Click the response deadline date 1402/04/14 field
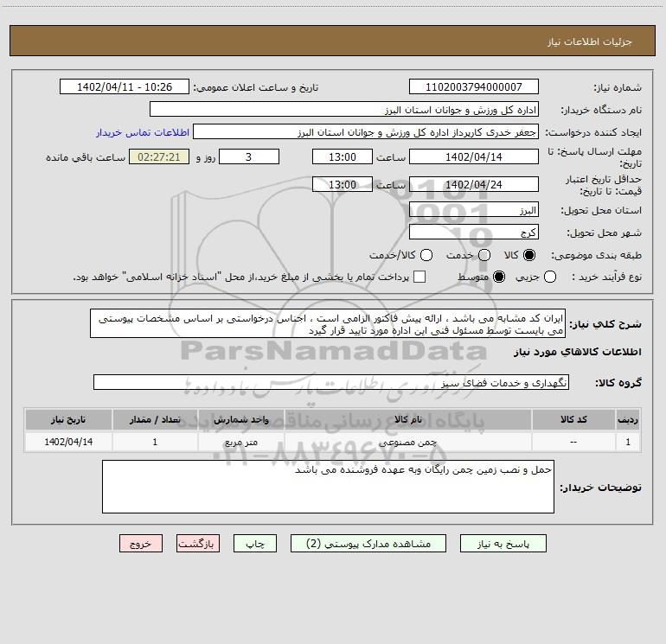The height and width of the screenshot is (644, 666). 474,156
